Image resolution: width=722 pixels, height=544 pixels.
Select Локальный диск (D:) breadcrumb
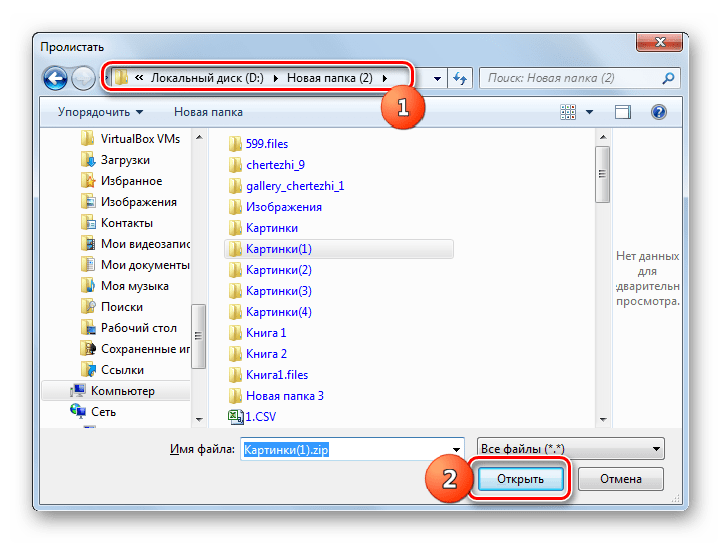tap(207, 78)
